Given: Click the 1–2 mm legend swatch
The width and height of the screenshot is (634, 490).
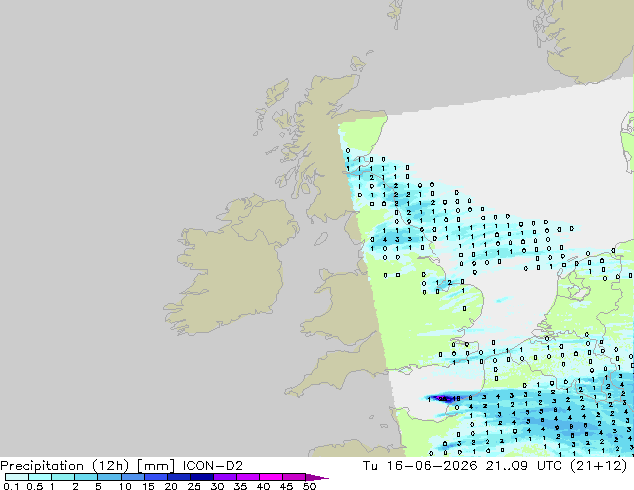Looking at the screenshot, I should (x=63, y=477).
